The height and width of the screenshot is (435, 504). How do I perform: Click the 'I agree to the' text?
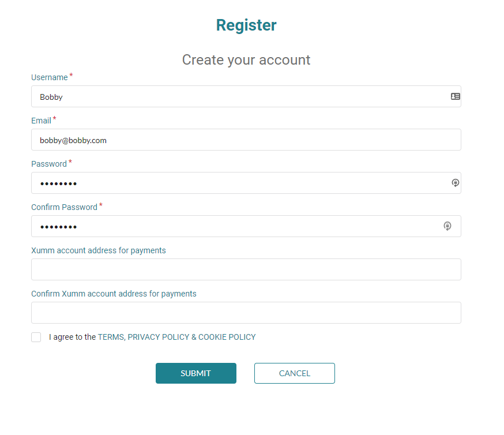(x=72, y=337)
